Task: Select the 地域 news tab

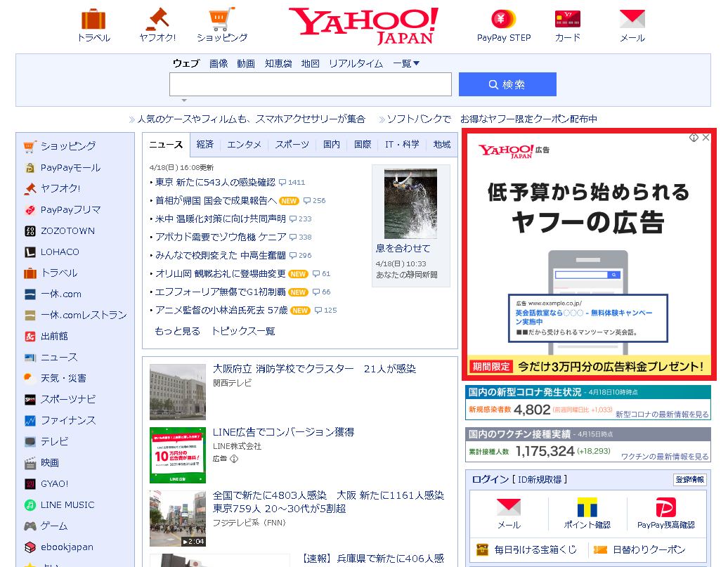Action: 442,145
